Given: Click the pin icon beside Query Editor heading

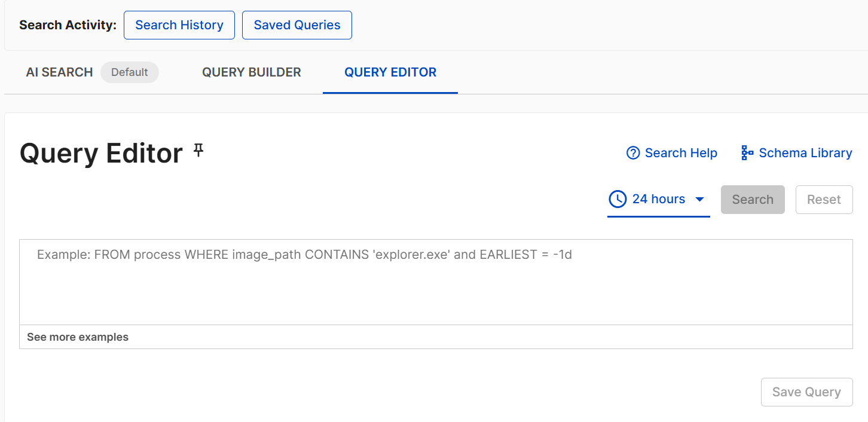Looking at the screenshot, I should click(x=198, y=151).
